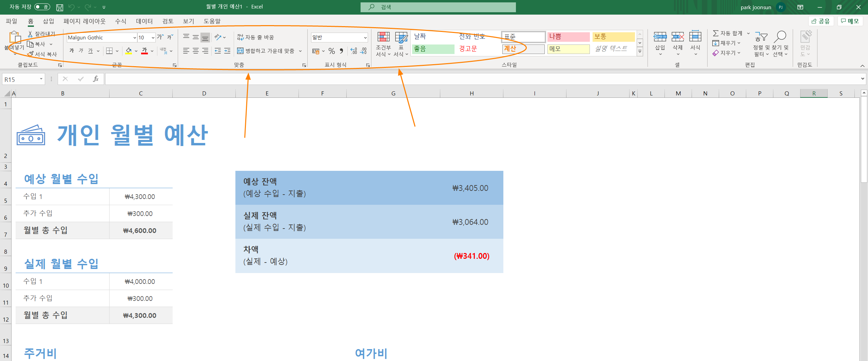The height and width of the screenshot is (361, 868).
Task: Click the percent style icon
Action: [x=331, y=51]
